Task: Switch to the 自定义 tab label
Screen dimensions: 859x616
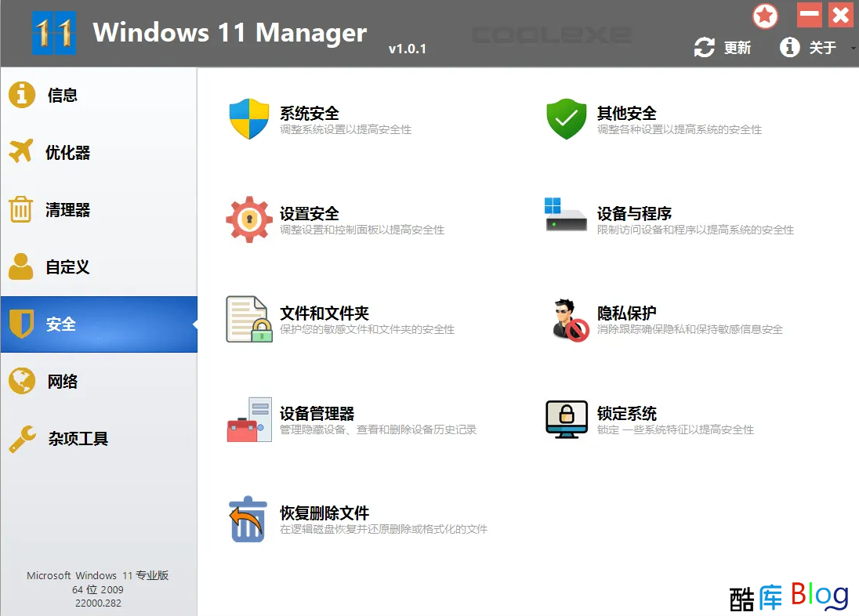Action: tap(68, 267)
